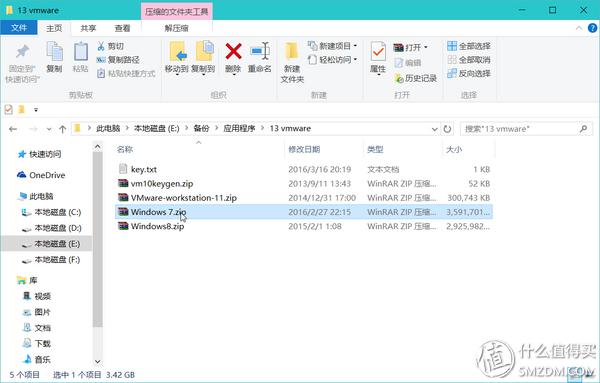This screenshot has width=600, height=383.
Task: Click Invert selection (反向选择)
Action: pyautogui.click(x=469, y=73)
